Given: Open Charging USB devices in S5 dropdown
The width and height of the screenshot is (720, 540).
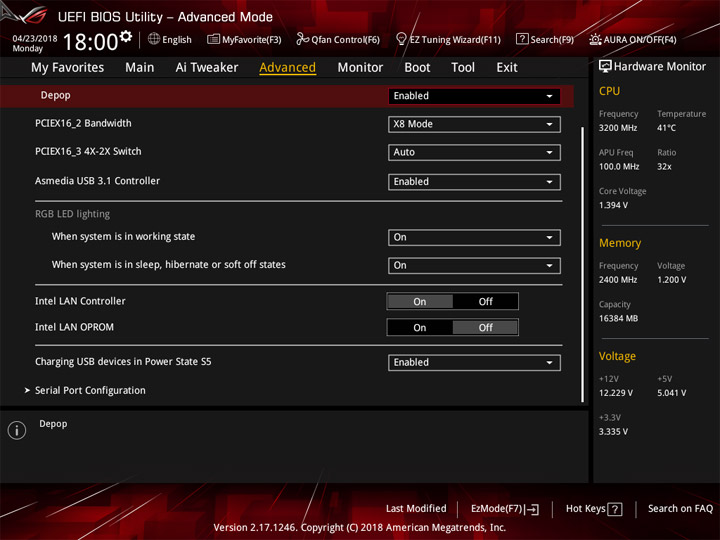Looking at the screenshot, I should (474, 363).
